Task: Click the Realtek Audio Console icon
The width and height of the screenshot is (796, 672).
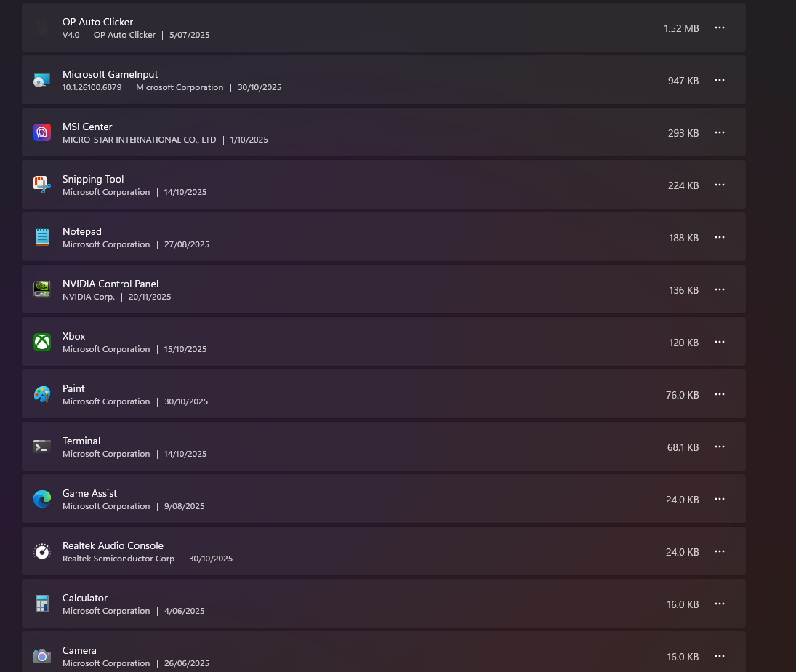Action: click(x=42, y=551)
